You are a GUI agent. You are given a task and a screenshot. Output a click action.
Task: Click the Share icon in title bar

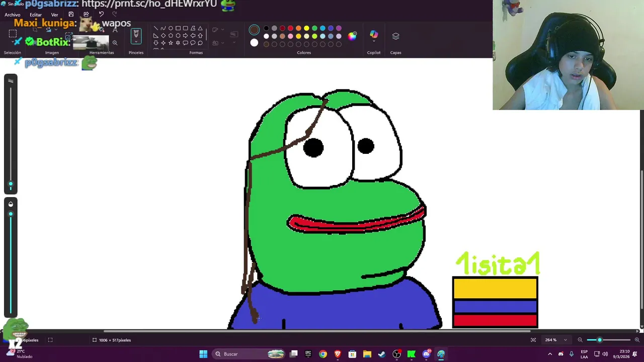click(86, 14)
